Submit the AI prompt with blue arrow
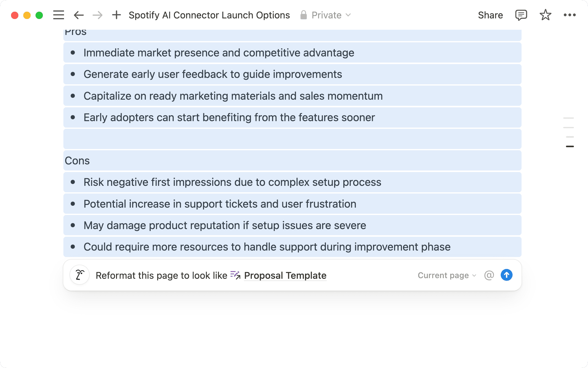The width and height of the screenshot is (588, 368). 507,275
